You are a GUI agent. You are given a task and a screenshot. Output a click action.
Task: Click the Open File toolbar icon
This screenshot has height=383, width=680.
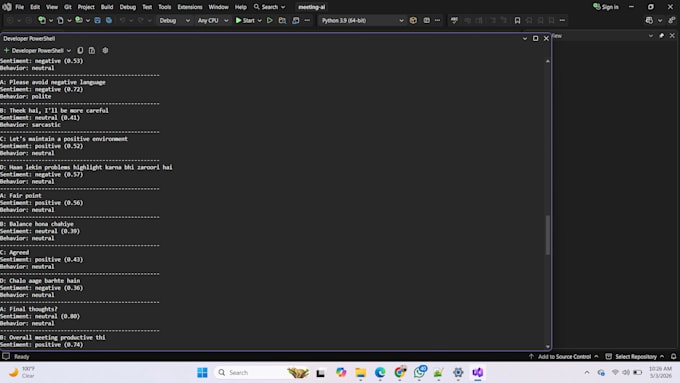60,20
